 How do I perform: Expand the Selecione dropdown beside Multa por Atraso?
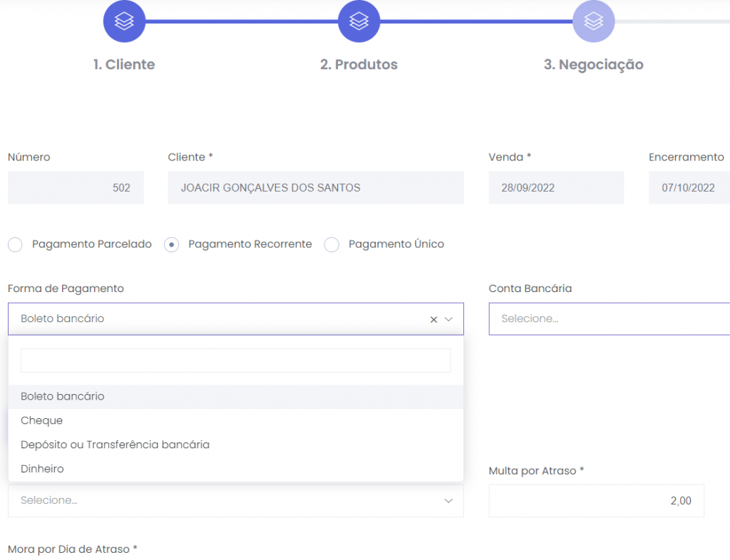(235, 501)
